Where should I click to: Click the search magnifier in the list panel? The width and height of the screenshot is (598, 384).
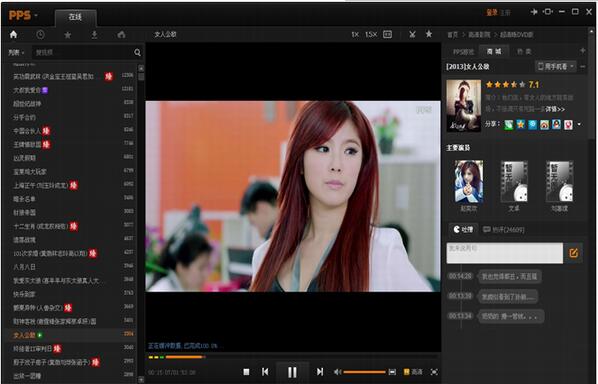pos(137,52)
